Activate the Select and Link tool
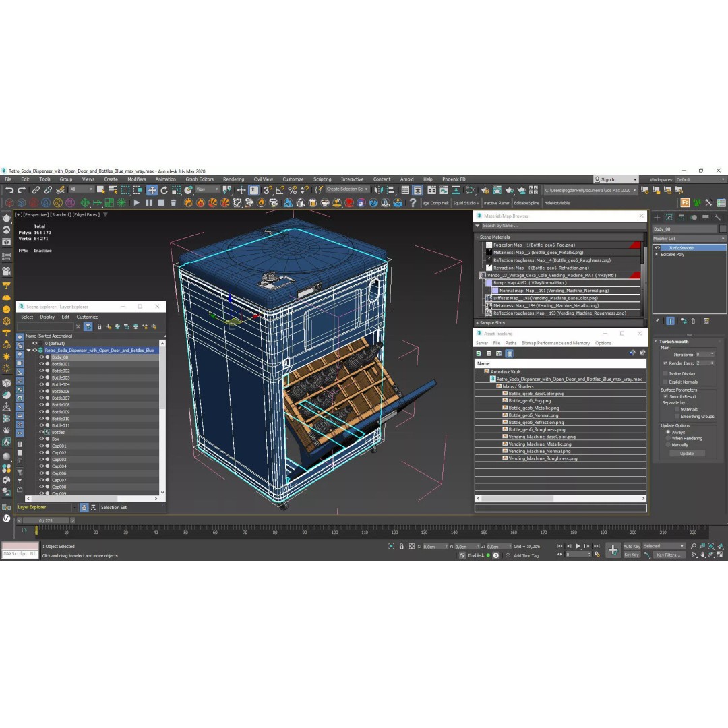This screenshot has height=728, width=728. tap(36, 190)
